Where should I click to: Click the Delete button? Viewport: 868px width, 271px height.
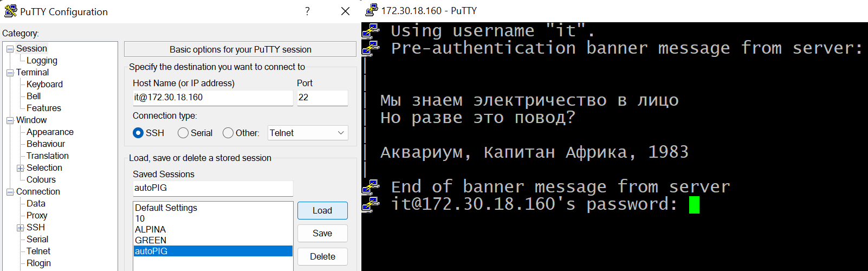(322, 256)
